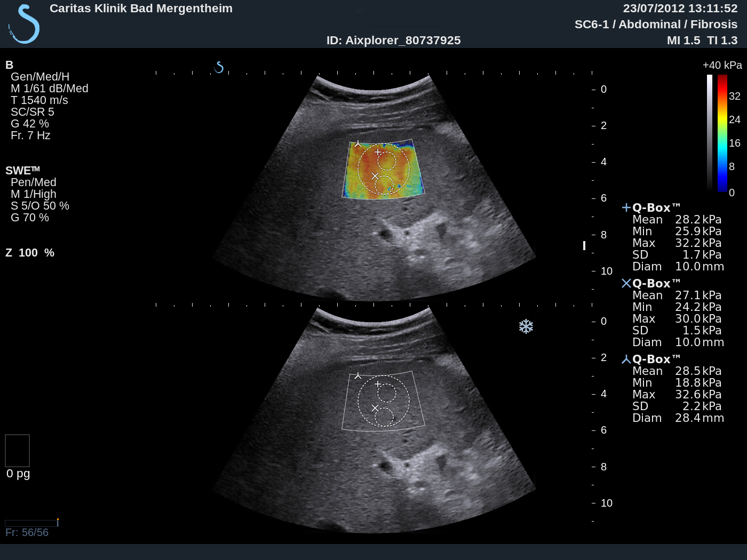The image size is (747, 560).
Task: Select the plus-marker Q-Box legend icon
Action: click(626, 208)
